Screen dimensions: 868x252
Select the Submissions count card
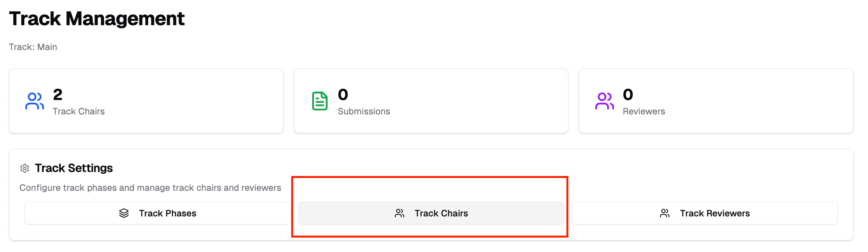pos(431,101)
